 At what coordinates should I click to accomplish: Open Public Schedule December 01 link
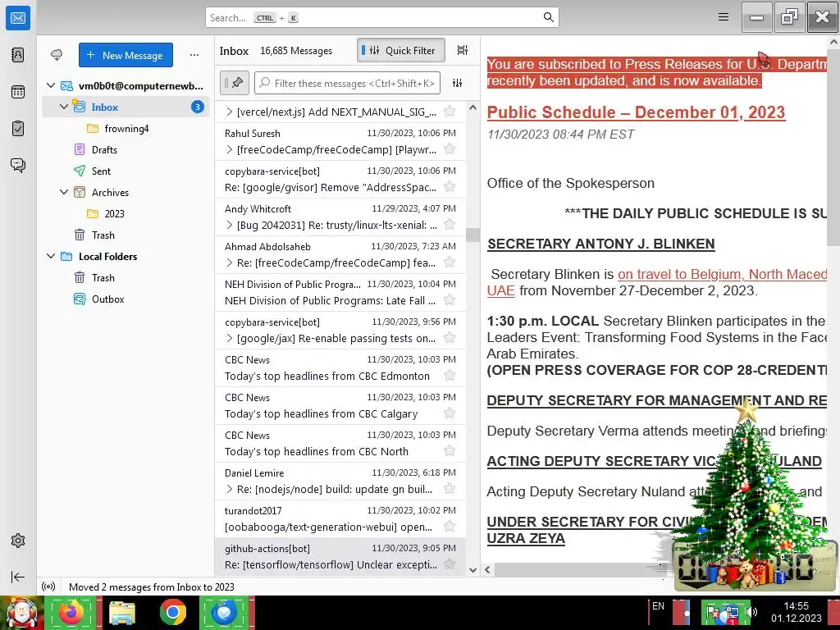(636, 112)
